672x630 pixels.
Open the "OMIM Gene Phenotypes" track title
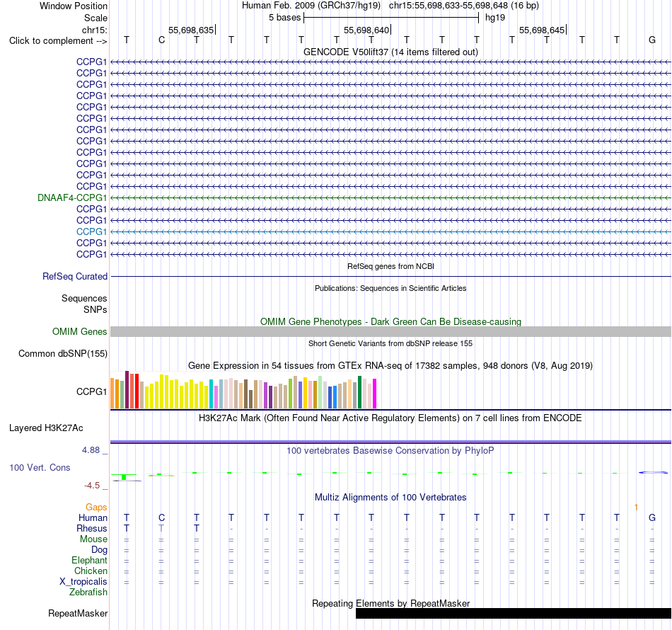click(x=390, y=321)
